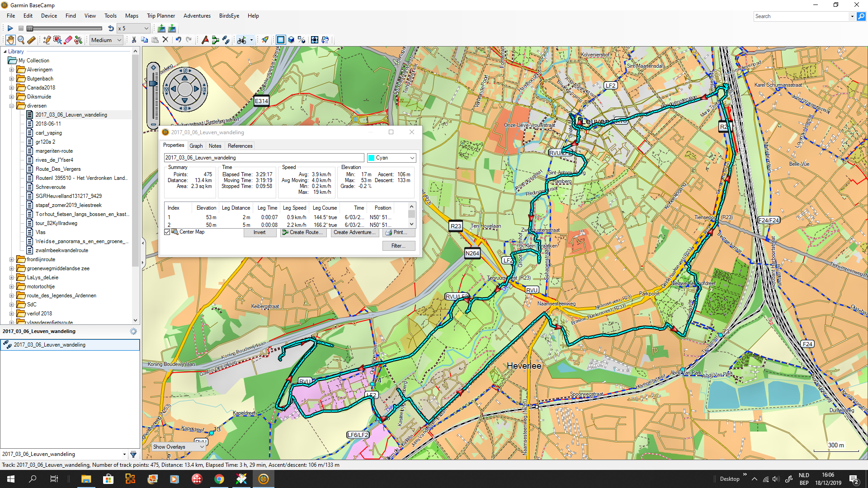Screen dimensions: 868x488
Task: Expand the motortochtje folder
Action: [11, 286]
